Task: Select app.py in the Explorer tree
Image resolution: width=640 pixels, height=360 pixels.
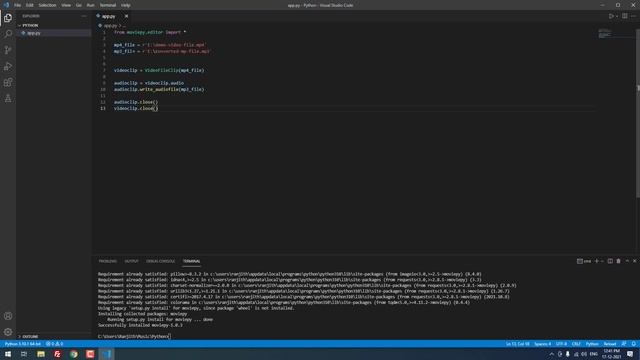Action: 34,33
